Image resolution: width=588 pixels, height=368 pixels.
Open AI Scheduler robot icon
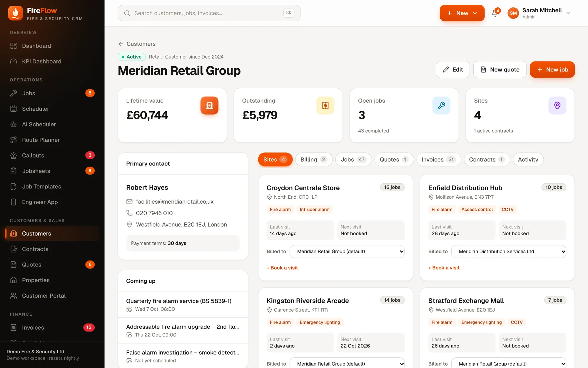point(14,125)
